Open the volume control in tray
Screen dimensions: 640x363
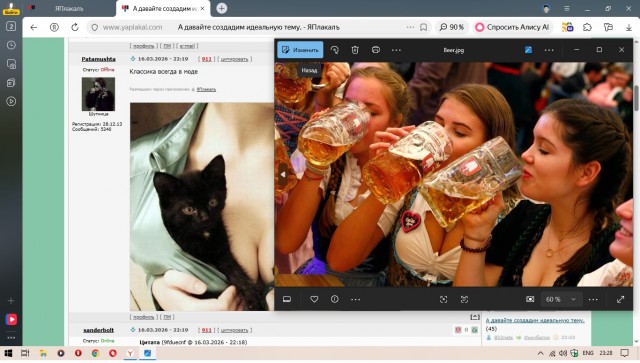tap(563, 353)
